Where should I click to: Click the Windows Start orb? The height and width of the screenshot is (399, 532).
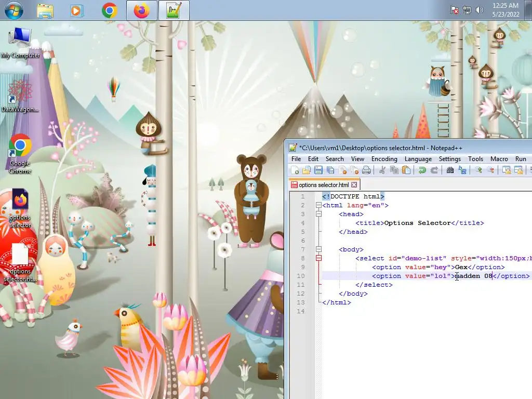(x=14, y=10)
